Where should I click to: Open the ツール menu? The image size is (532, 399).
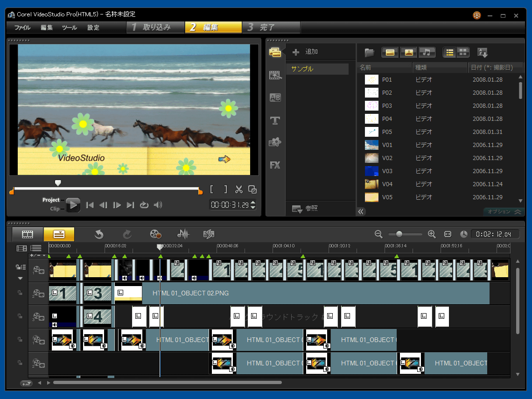pos(70,28)
